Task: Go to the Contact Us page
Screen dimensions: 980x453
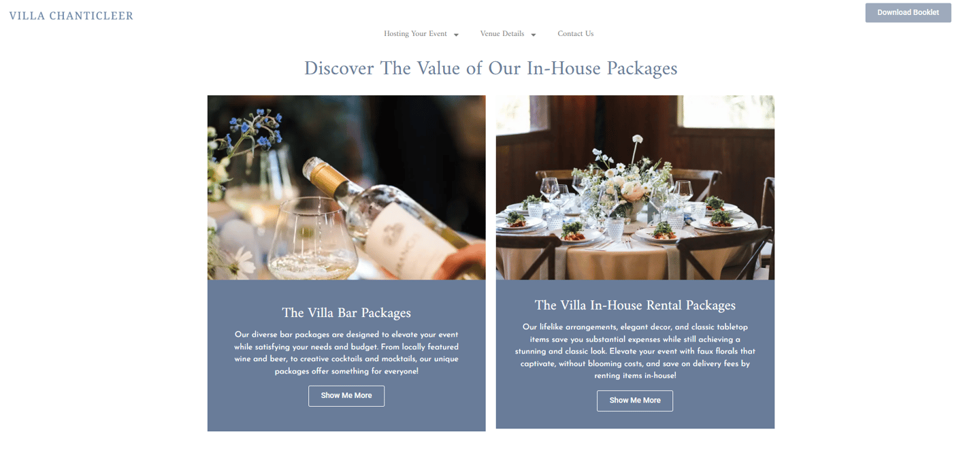Action: [576, 34]
